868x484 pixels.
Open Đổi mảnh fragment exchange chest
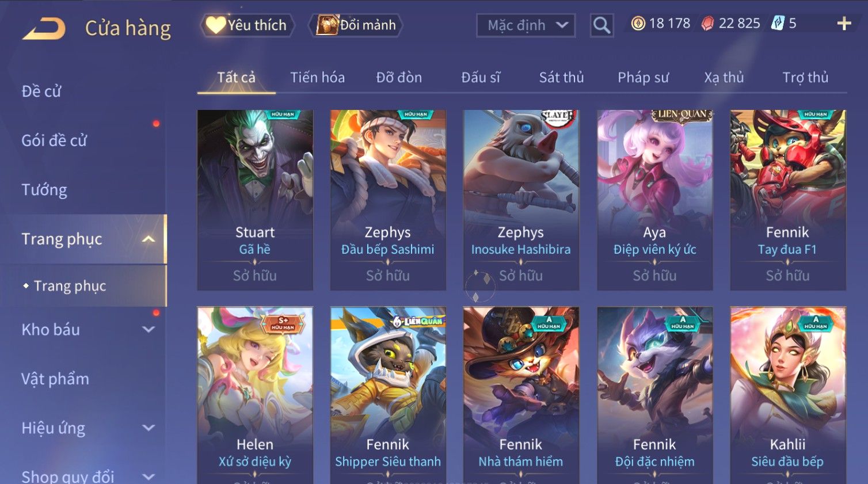click(355, 25)
